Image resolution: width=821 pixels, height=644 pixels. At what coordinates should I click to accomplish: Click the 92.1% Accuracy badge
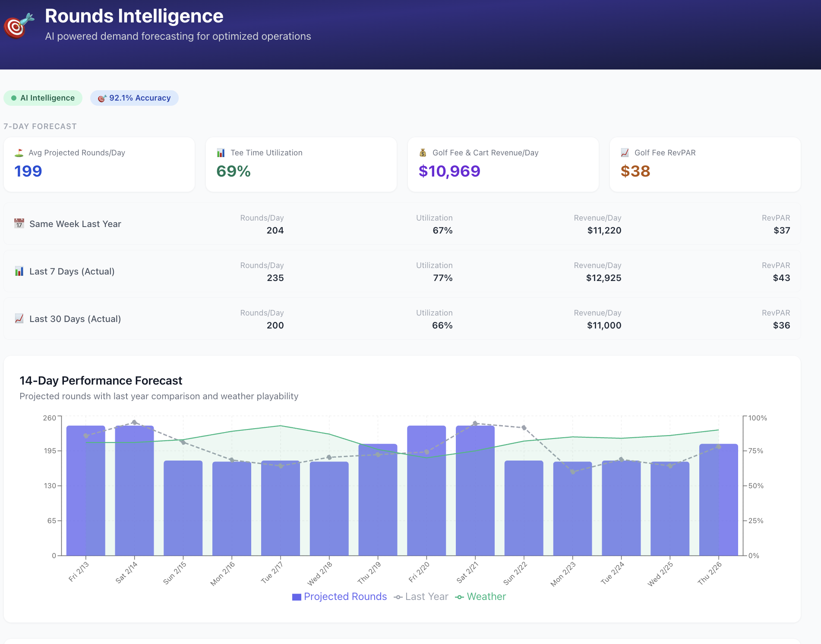pos(134,98)
